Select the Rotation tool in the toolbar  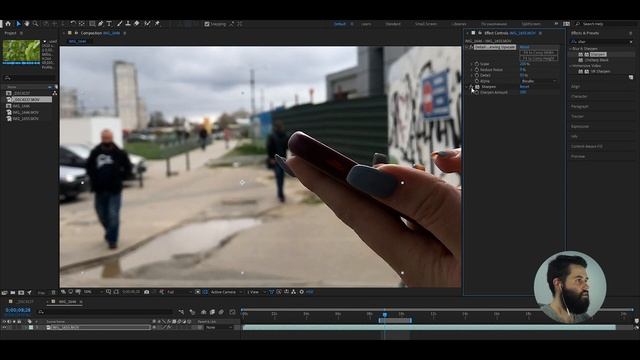73,24
